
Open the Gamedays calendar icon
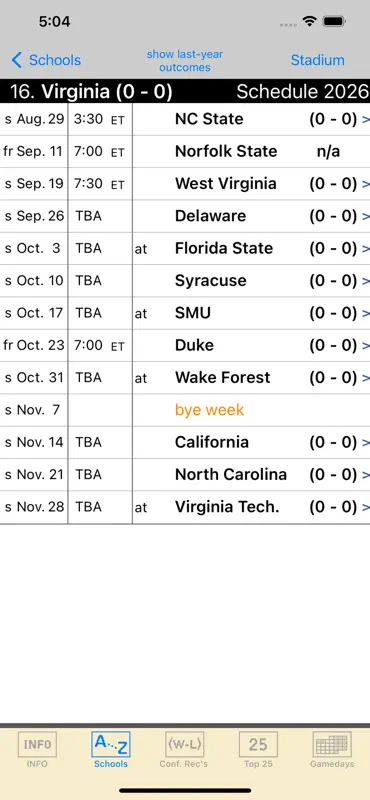coord(332,745)
